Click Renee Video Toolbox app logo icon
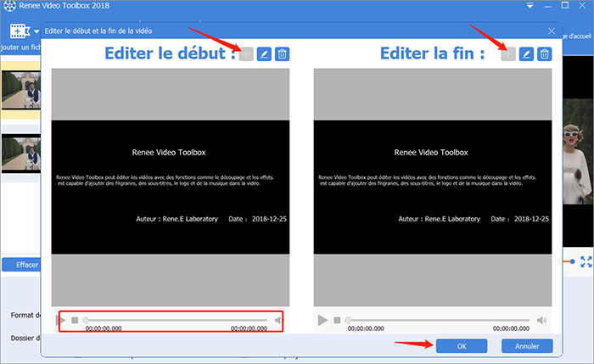Viewport: 594px width, 364px height. (x=9, y=6)
